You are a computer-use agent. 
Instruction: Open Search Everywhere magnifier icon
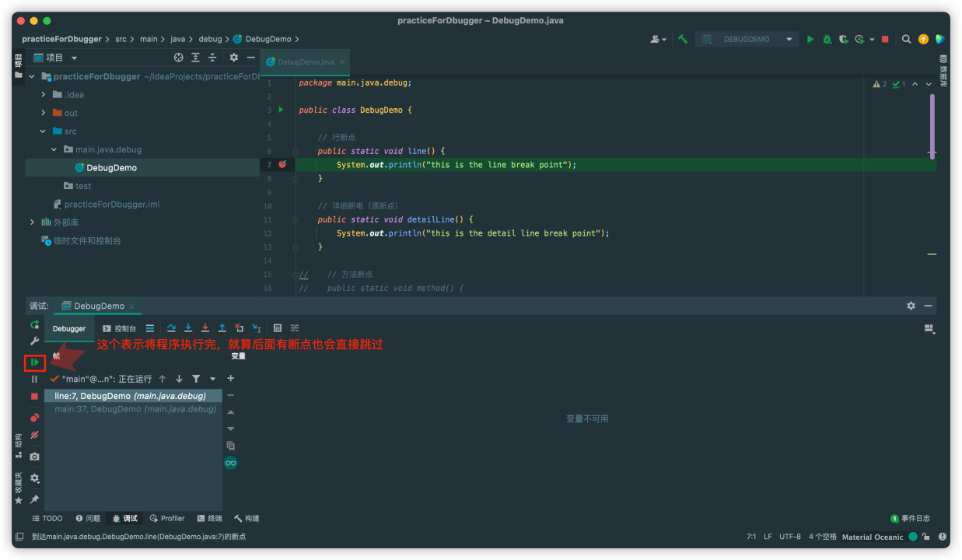click(x=907, y=39)
